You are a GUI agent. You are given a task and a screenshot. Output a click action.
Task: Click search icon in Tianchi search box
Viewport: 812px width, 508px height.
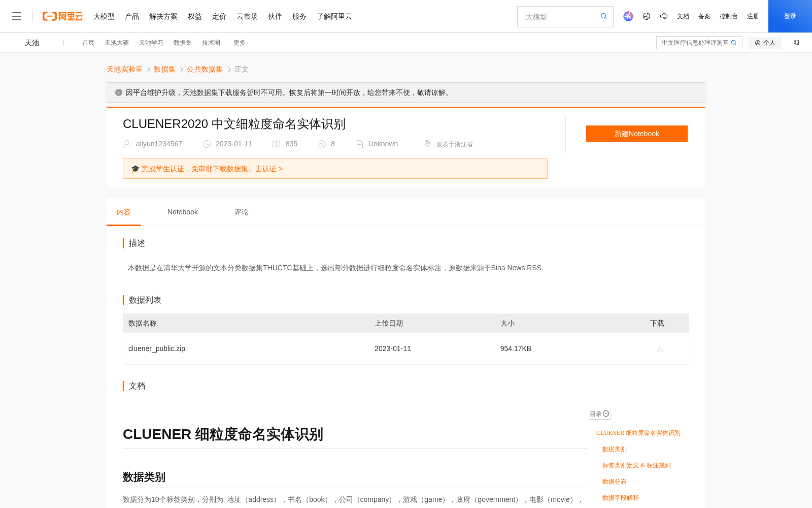click(x=734, y=43)
